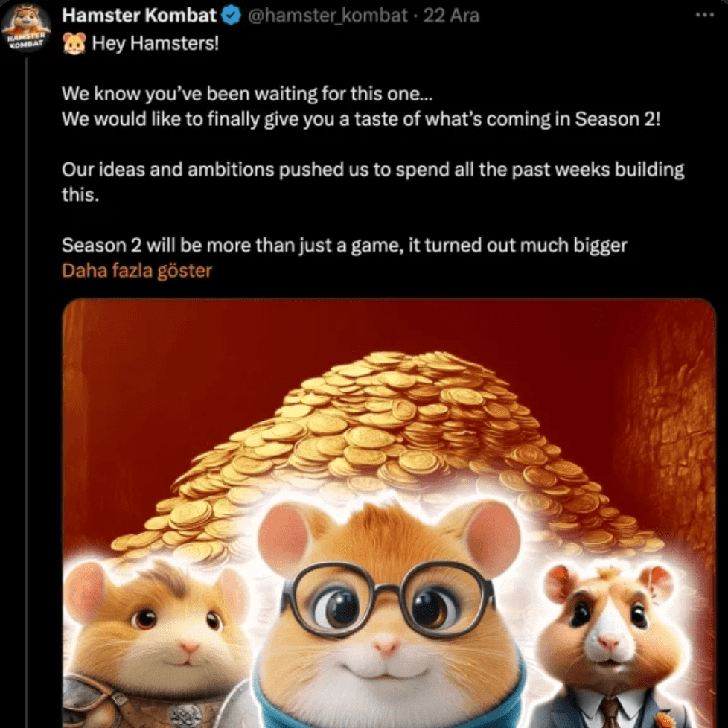
Task: Open the three-dot more options menu
Action: pyautogui.click(x=704, y=16)
